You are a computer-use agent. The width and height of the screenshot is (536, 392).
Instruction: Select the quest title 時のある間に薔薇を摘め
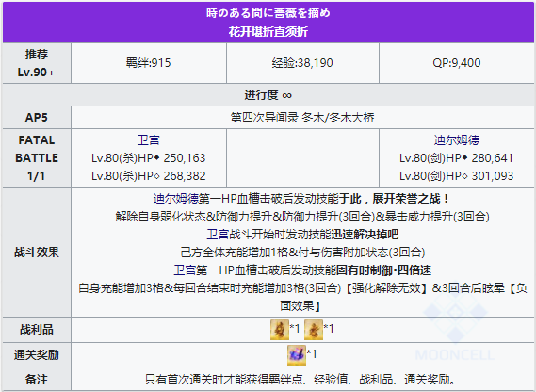[x=268, y=13]
